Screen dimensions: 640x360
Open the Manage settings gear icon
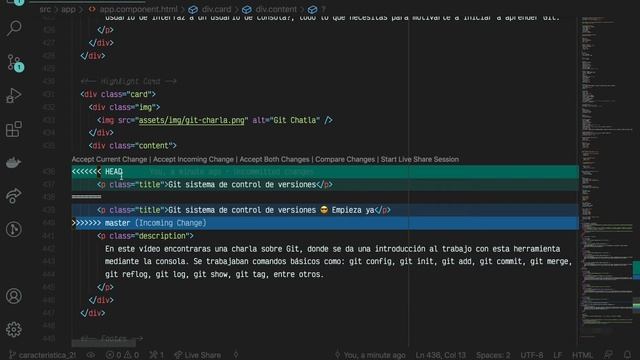[13, 329]
